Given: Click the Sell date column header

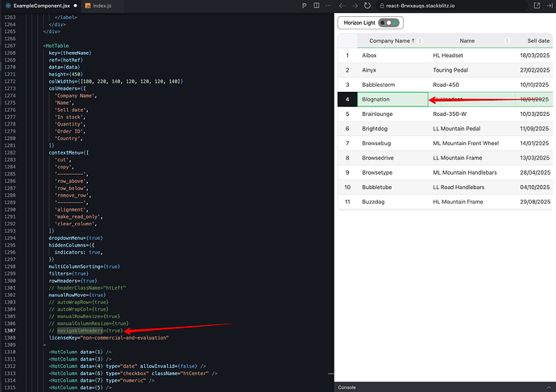Looking at the screenshot, I should (538, 41).
